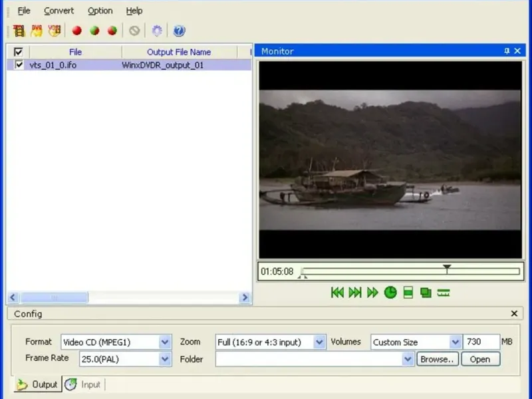Click the green film frame icon
The image size is (532, 399).
408,293
